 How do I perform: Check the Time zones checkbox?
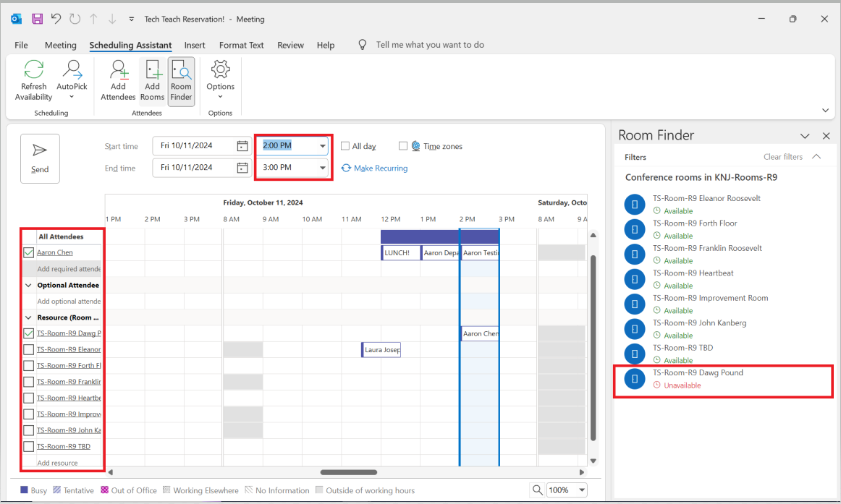(403, 146)
